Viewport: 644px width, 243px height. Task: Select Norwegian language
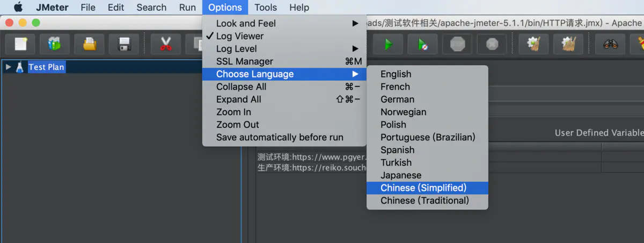[x=428, y=112]
